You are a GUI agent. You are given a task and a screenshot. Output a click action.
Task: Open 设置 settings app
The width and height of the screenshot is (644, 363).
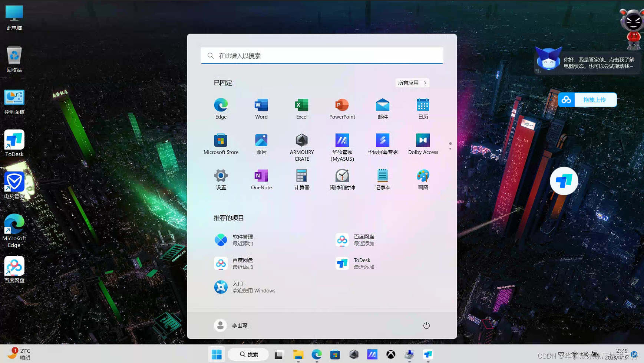[x=221, y=180]
